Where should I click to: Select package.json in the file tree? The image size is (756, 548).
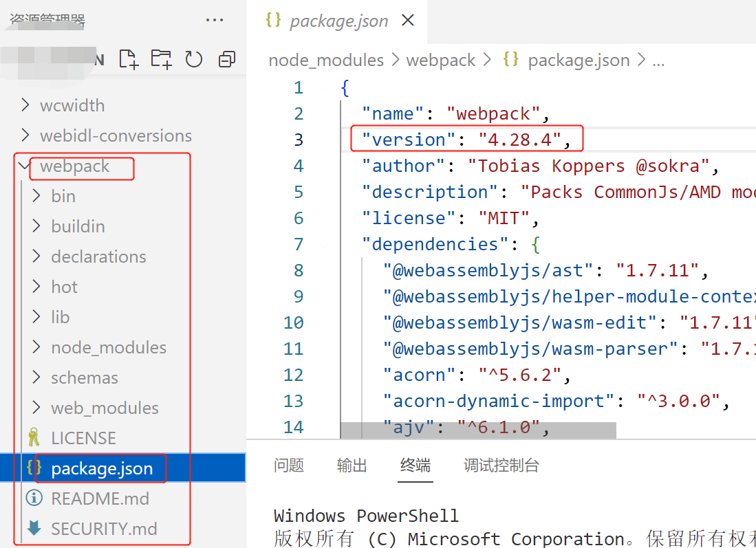123,468
